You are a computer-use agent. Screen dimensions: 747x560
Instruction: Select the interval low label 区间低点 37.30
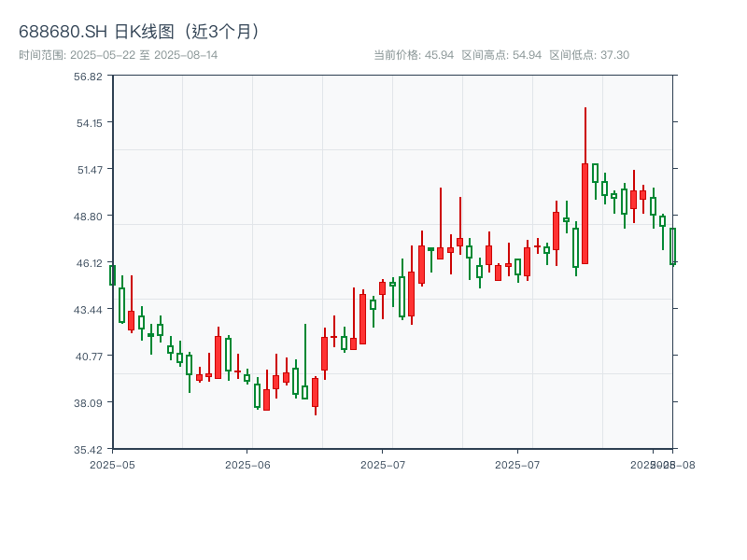(589, 55)
